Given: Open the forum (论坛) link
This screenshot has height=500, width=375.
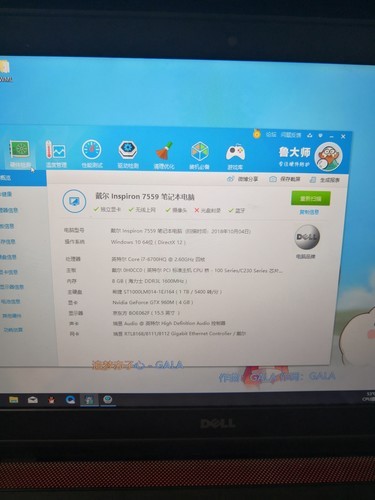Looking at the screenshot, I should [271, 134].
